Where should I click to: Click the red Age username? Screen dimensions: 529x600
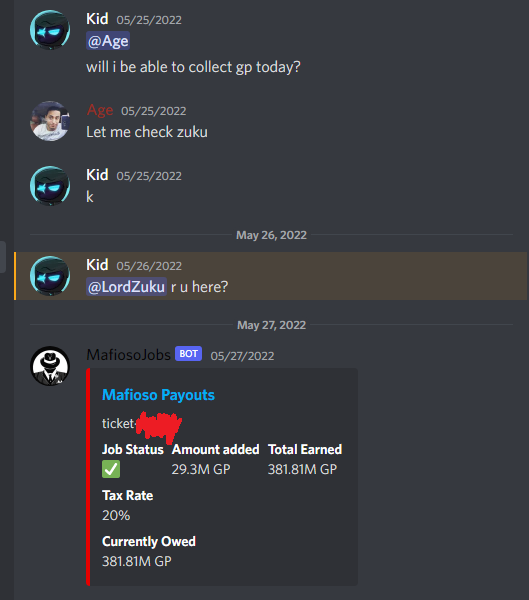click(x=100, y=110)
